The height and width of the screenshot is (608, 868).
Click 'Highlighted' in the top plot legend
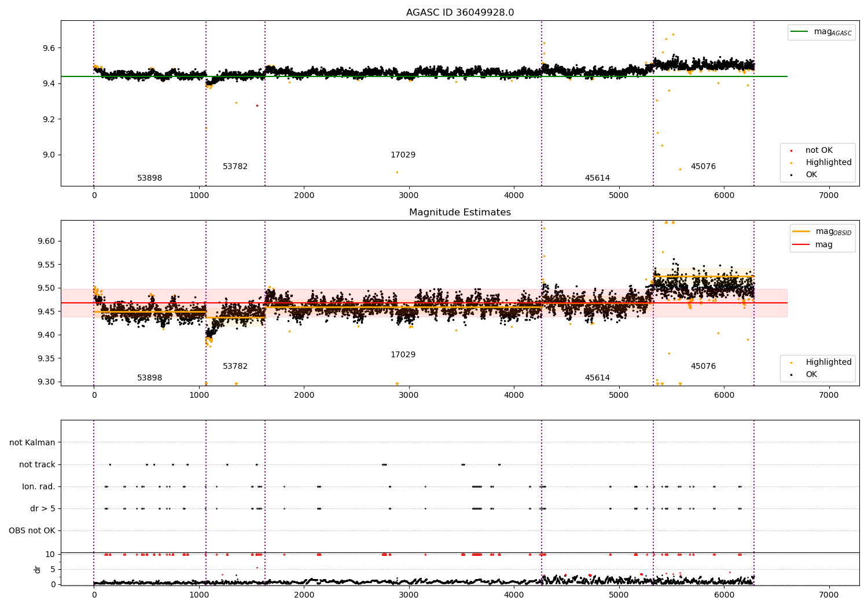pyautogui.click(x=828, y=163)
